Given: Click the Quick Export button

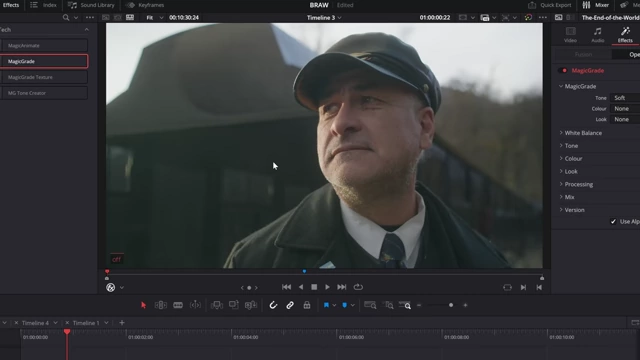Looking at the screenshot, I should (x=550, y=5).
